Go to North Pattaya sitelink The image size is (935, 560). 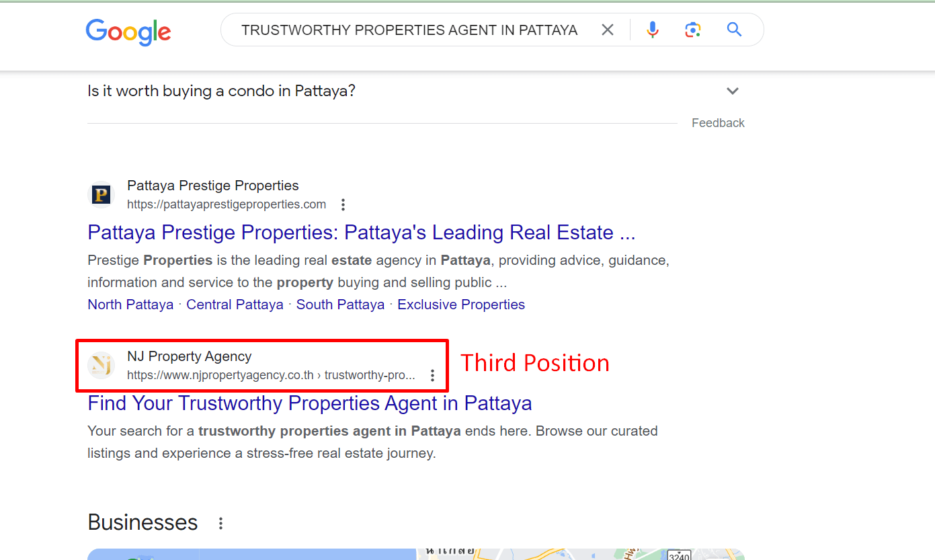tap(130, 305)
